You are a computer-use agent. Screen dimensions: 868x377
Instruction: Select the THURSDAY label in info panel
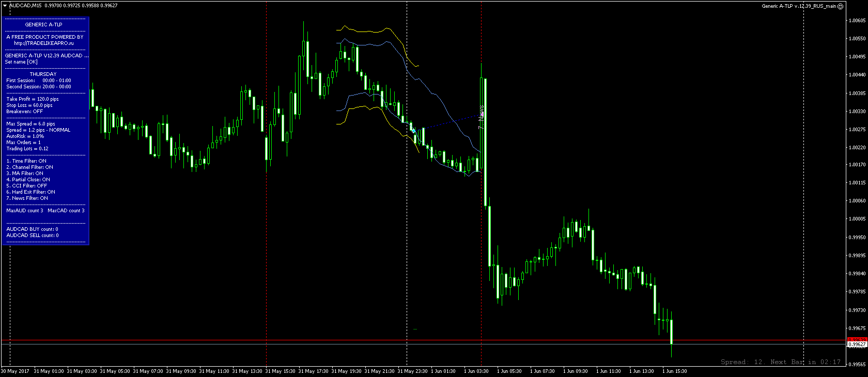point(43,74)
